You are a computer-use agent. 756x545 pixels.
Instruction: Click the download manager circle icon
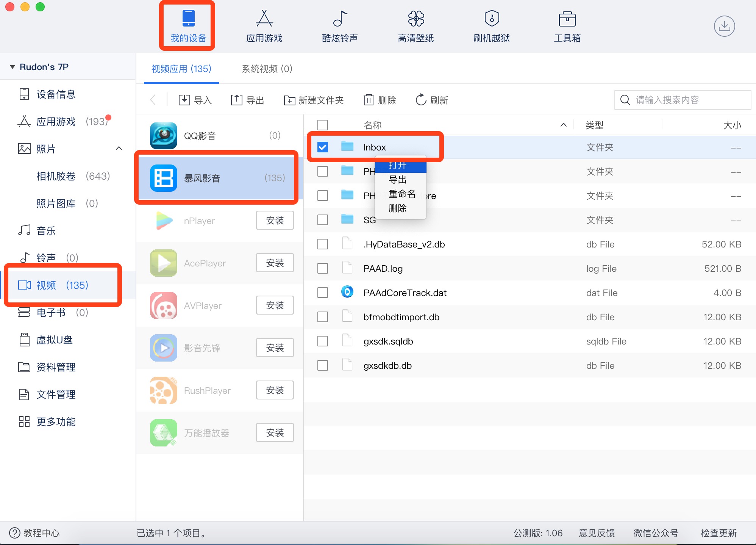point(724,26)
